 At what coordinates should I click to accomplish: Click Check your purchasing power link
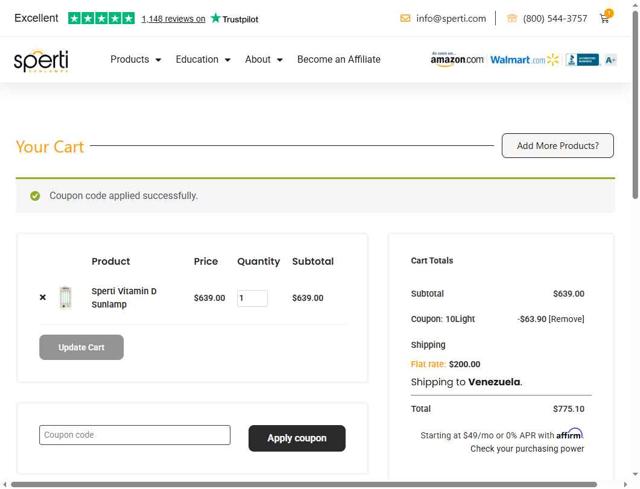(x=527, y=449)
